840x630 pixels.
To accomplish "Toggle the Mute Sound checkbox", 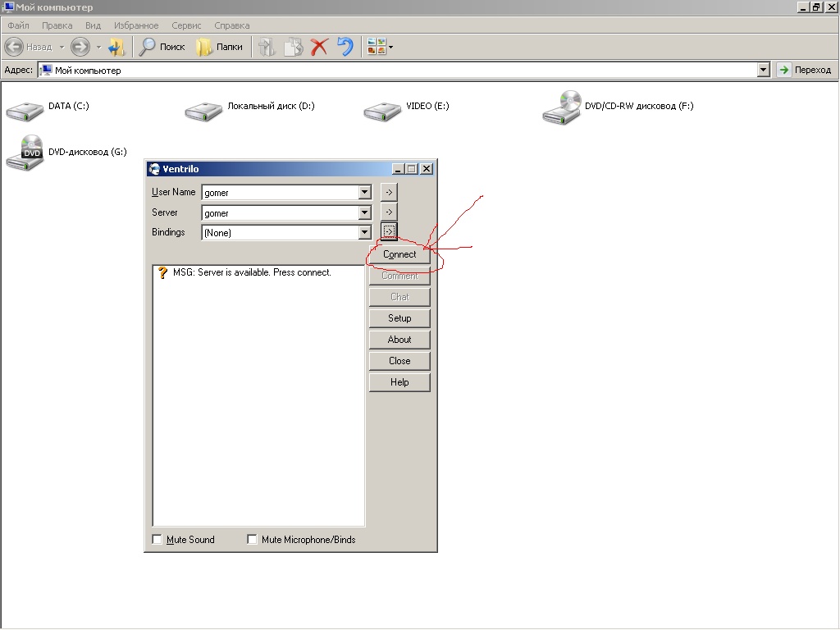I will 157,540.
